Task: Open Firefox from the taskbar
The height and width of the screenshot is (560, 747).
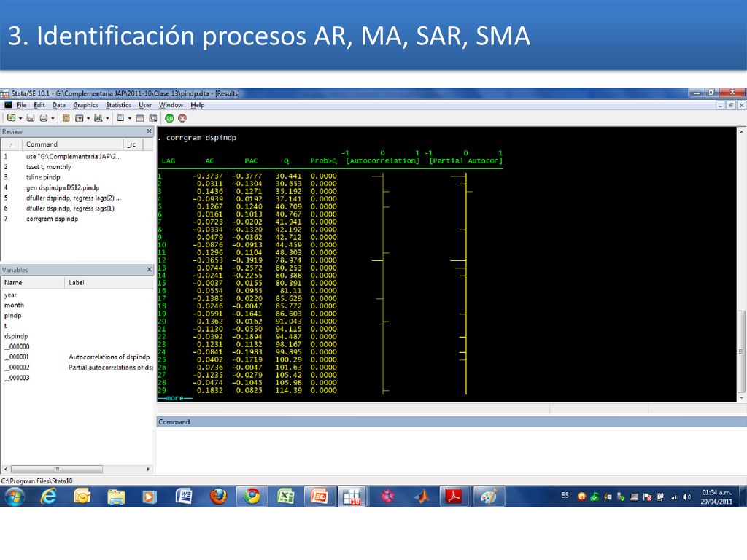Action: (218, 497)
